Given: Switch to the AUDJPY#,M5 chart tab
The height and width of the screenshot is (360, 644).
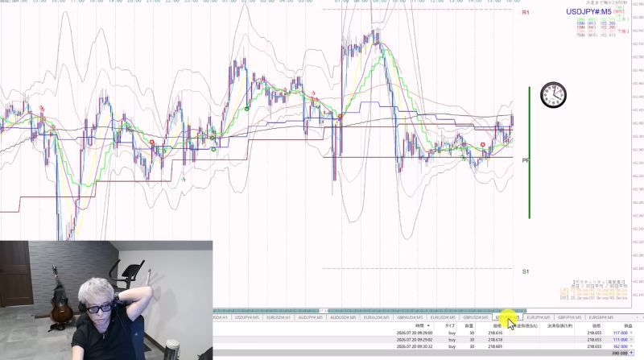Looking at the screenshot, I should pyautogui.click(x=310, y=317).
